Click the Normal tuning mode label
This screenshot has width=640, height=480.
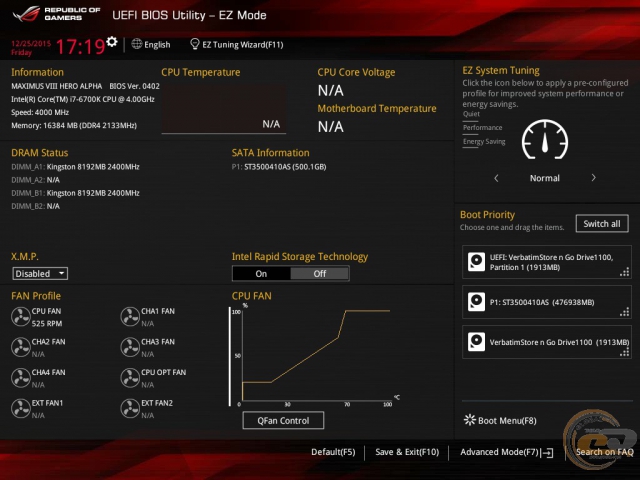545,178
